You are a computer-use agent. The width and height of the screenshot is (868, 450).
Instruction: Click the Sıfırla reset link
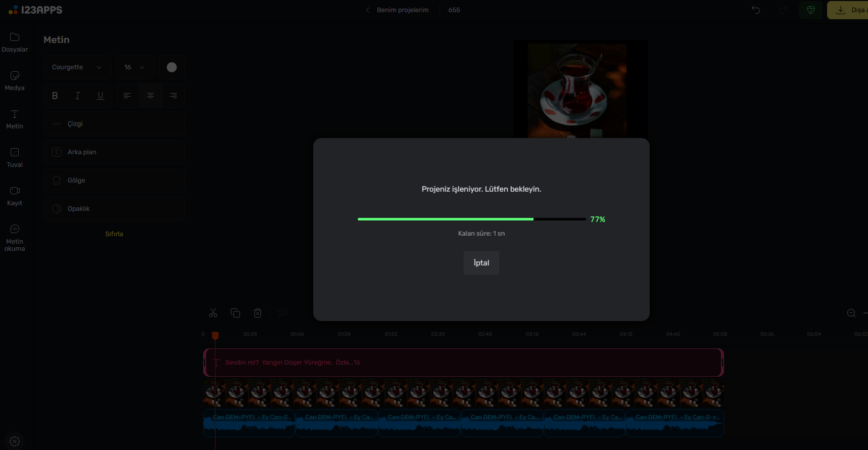tap(114, 234)
